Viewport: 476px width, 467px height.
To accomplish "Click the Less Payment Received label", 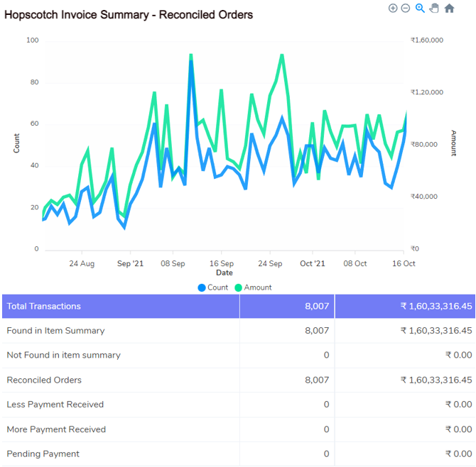I will (x=55, y=405).
